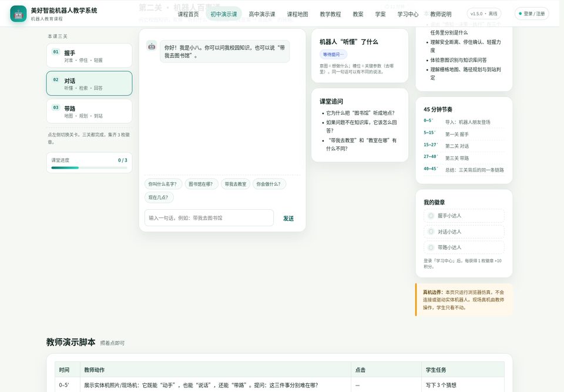
Task: Open the 初中演示课 tab
Action: click(x=224, y=14)
